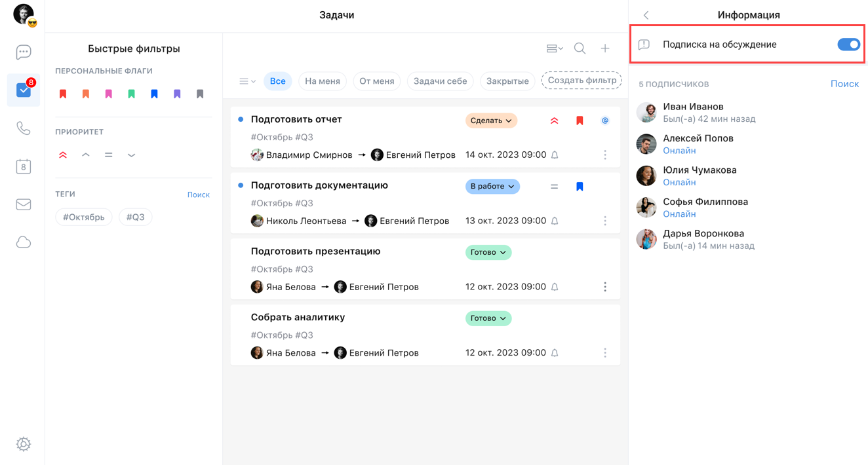
Task: Open the cloud storage icon in sidebar
Action: coord(24,243)
